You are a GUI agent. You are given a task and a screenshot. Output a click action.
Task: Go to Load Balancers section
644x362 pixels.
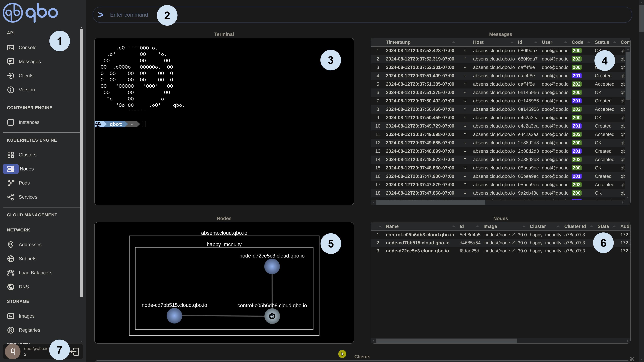(35, 273)
